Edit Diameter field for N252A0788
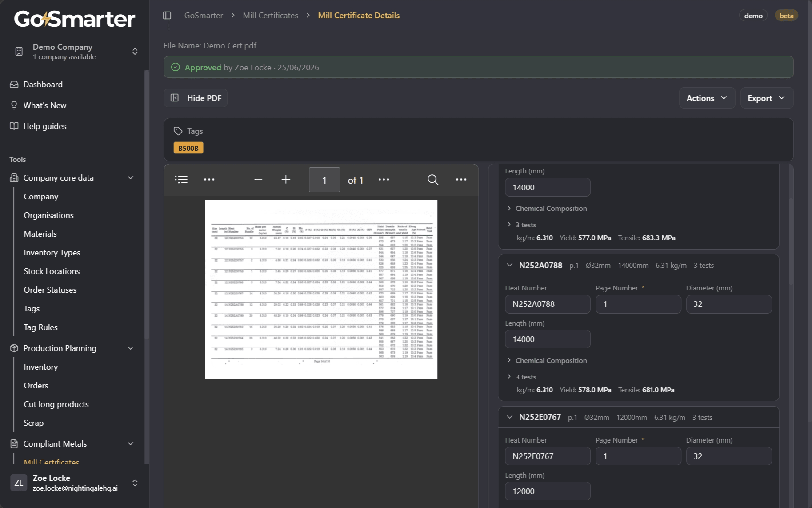This screenshot has height=508, width=812. click(729, 304)
